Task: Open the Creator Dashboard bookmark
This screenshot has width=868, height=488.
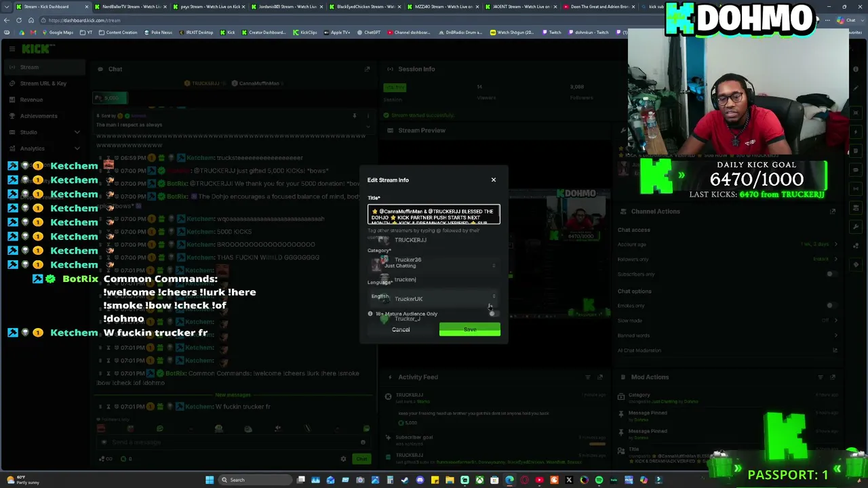Action: point(264,33)
